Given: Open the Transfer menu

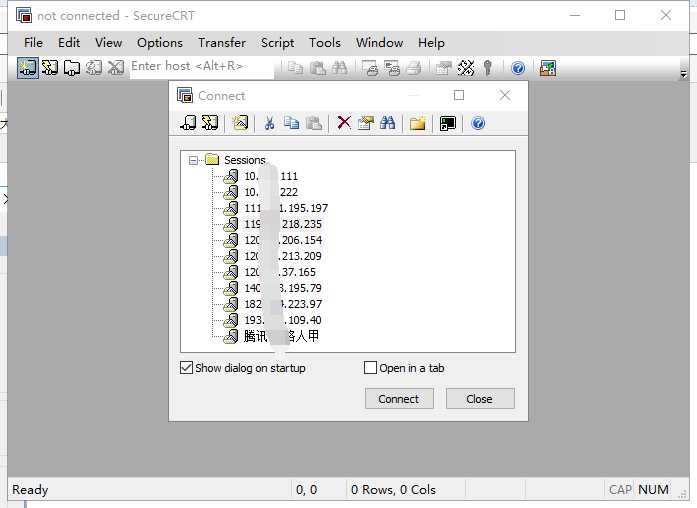Looking at the screenshot, I should coord(222,43).
